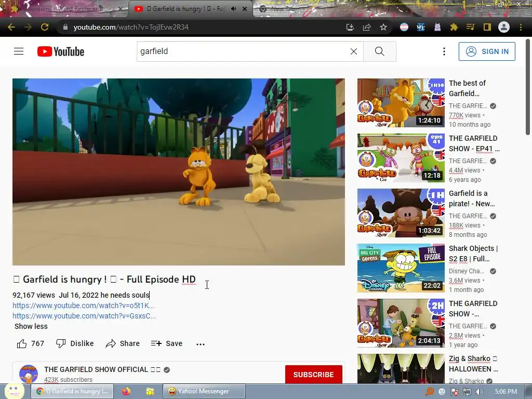This screenshot has height=399, width=532.
Task: Clear the search box with the X
Action: 353,51
